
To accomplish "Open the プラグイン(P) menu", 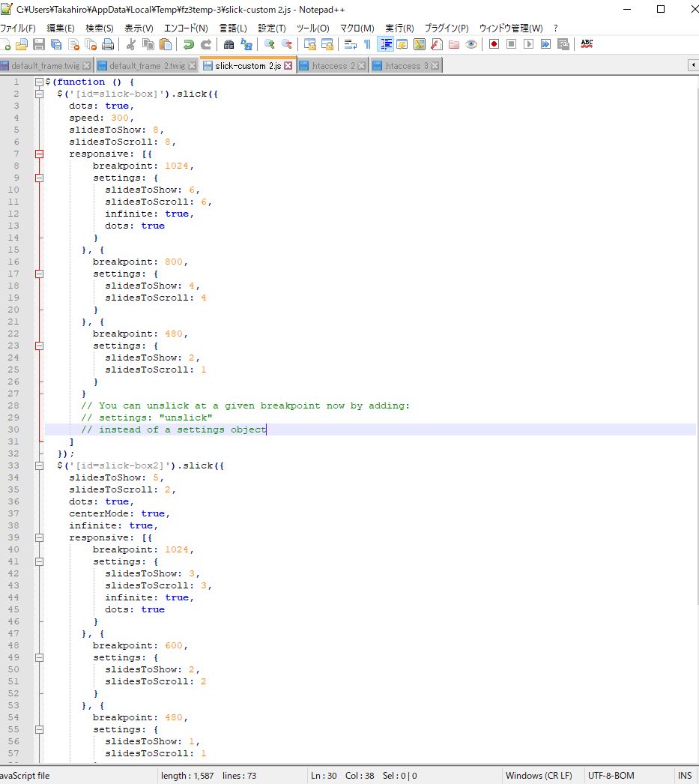I will [x=446, y=28].
